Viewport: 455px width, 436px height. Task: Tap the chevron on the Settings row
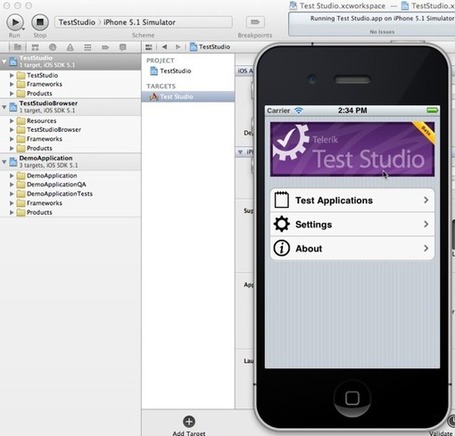point(426,224)
